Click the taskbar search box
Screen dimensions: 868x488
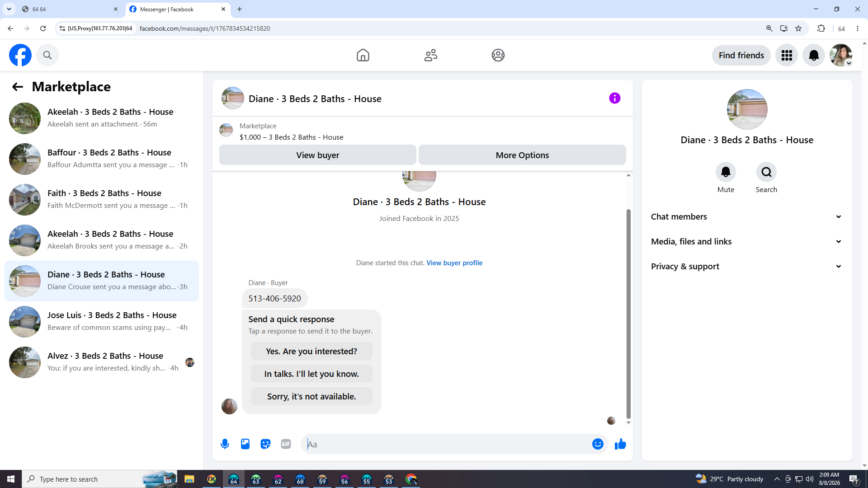click(x=99, y=479)
